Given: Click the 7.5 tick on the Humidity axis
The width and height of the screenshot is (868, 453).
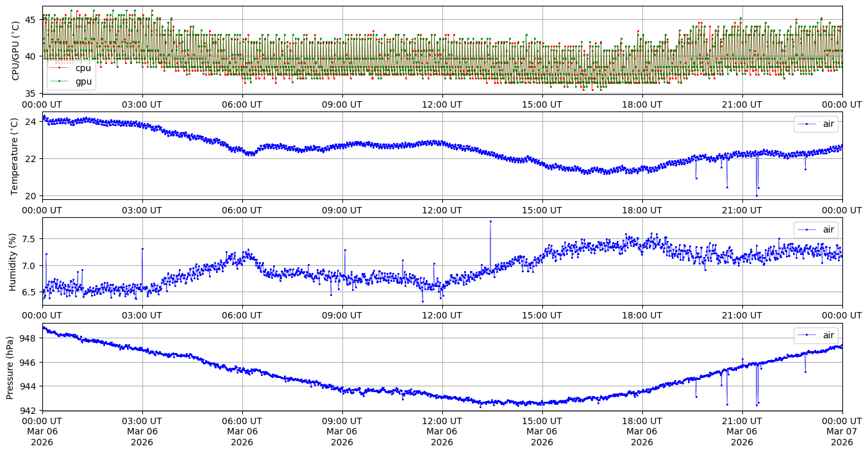Looking at the screenshot, I should tap(31, 239).
